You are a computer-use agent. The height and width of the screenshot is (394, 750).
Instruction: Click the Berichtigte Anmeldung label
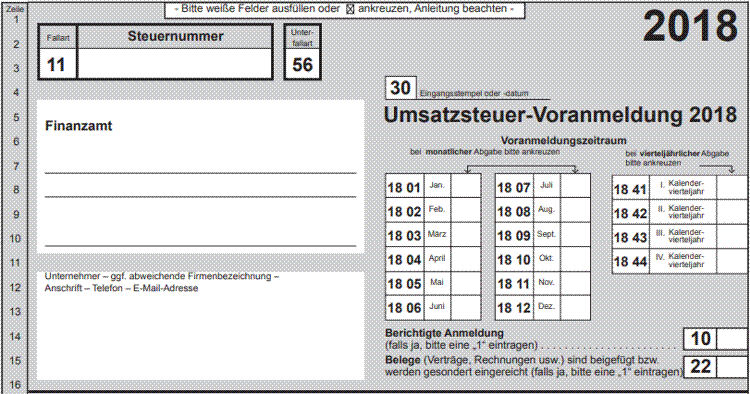click(444, 333)
